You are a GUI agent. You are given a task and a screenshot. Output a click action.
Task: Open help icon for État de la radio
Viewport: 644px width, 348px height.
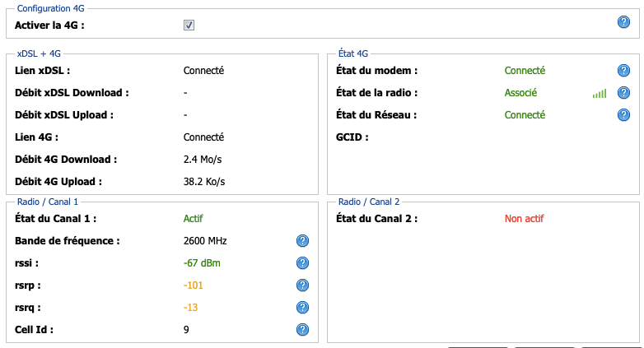click(x=623, y=93)
